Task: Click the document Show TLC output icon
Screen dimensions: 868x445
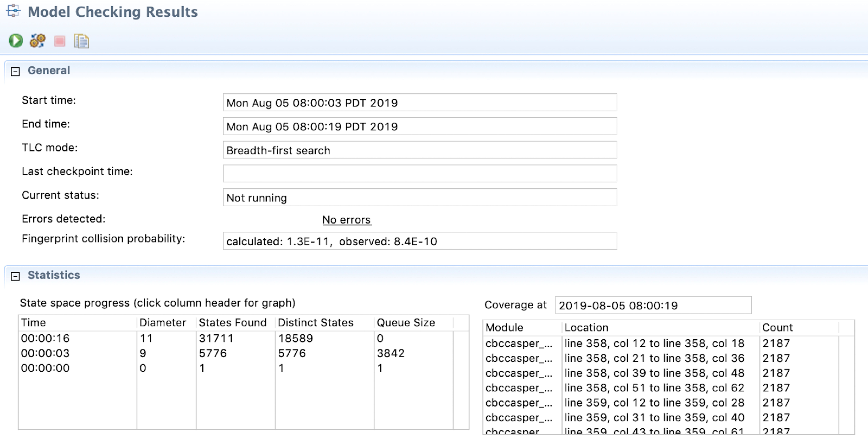Action: click(81, 41)
